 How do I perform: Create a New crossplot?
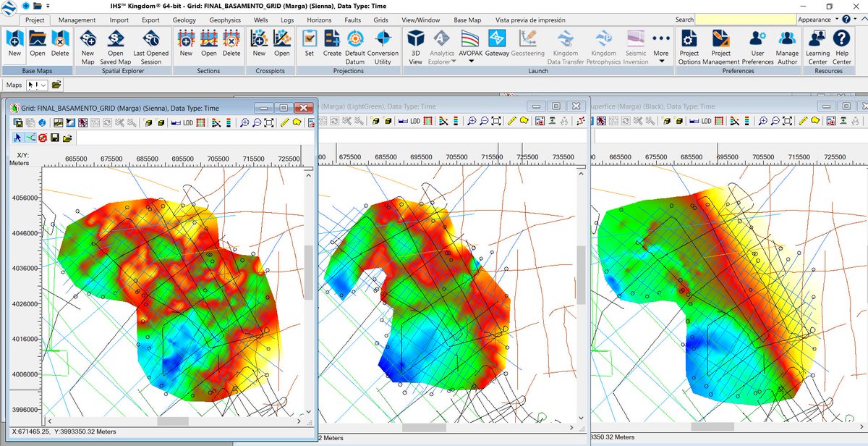click(x=259, y=43)
